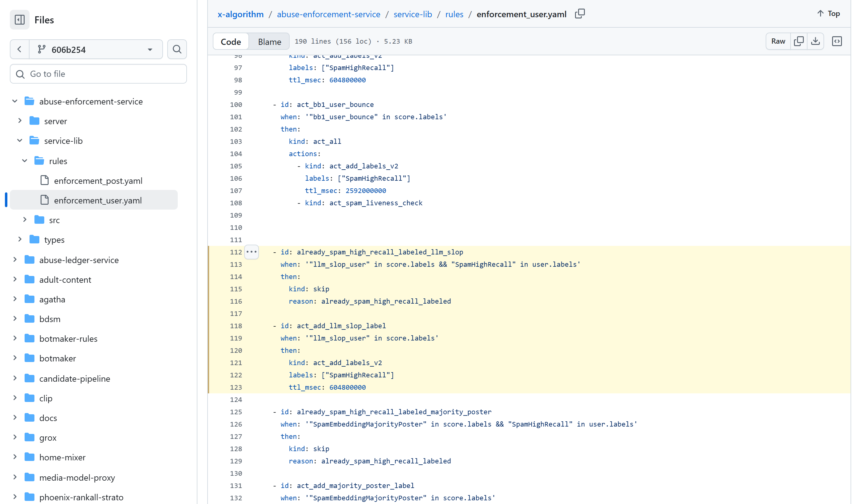The image size is (861, 504).
Task: Click line number 118
Action: pyautogui.click(x=236, y=326)
